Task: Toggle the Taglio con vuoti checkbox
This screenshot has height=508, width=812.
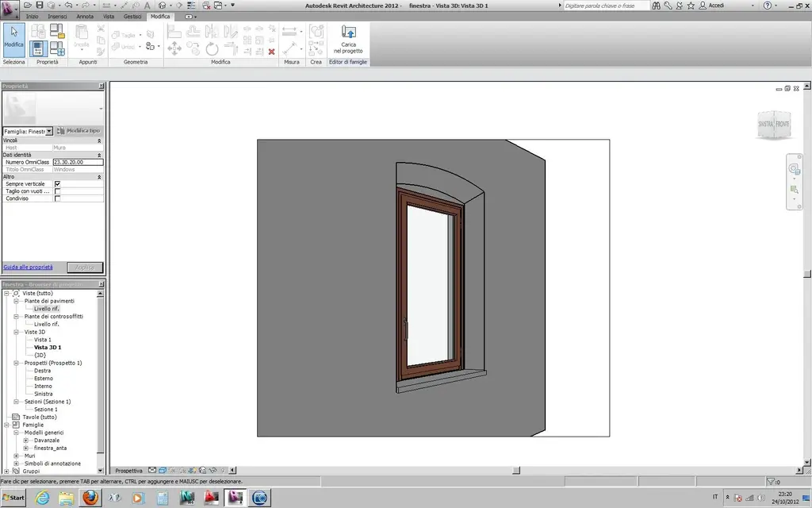Action: (57, 191)
